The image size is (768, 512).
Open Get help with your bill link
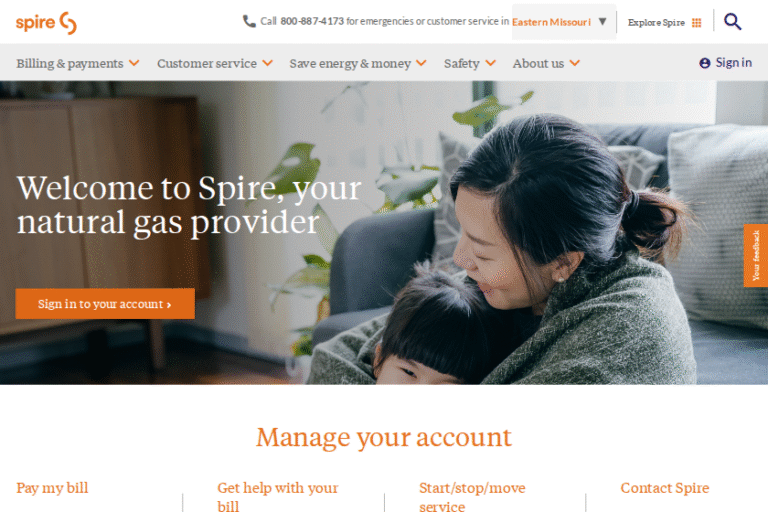[x=278, y=496]
